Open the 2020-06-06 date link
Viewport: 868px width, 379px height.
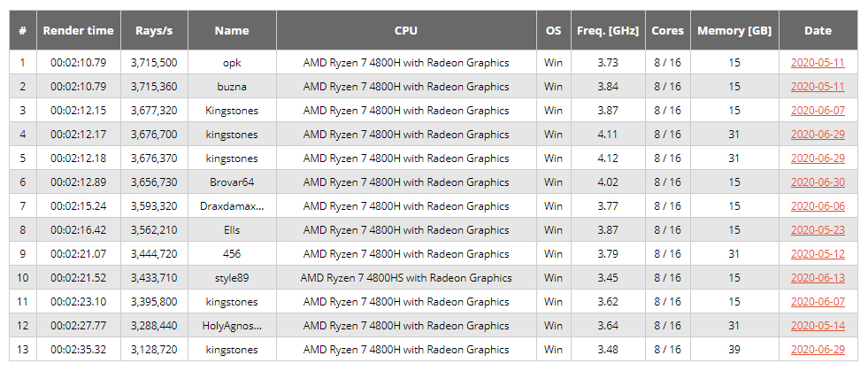click(818, 206)
